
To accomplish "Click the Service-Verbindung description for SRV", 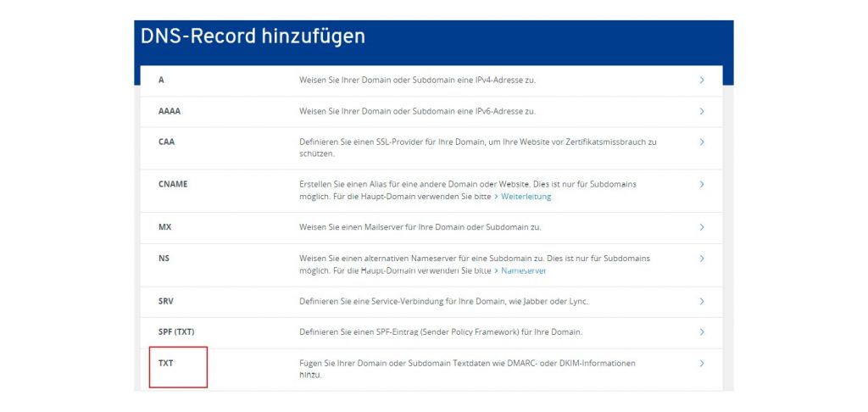I will pyautogui.click(x=443, y=302).
